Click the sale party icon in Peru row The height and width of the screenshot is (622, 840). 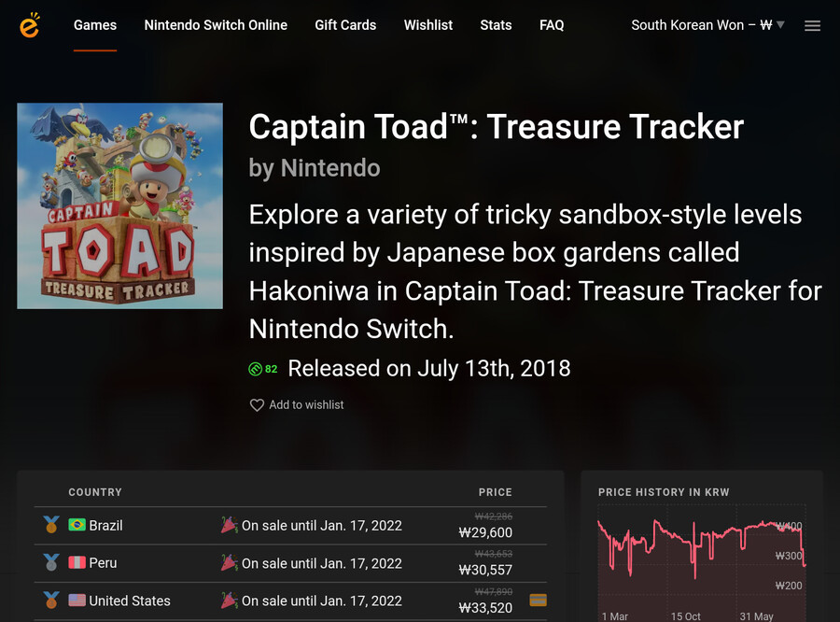tap(230, 562)
